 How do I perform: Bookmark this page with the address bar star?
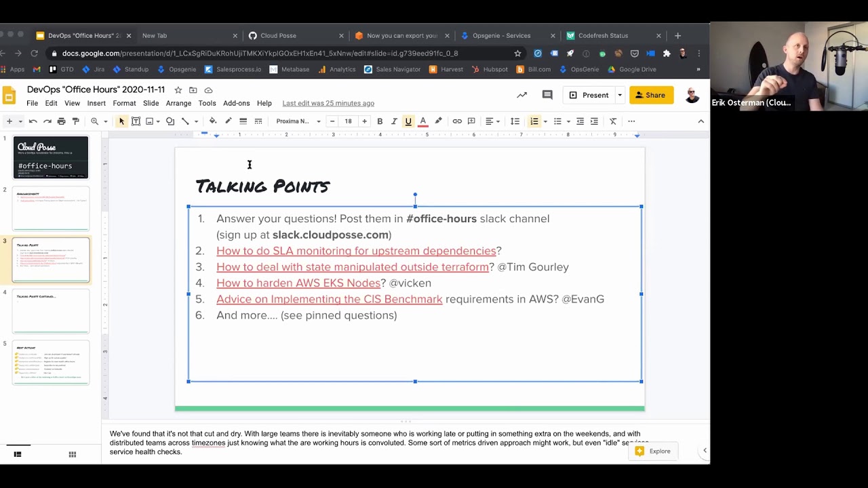517,53
